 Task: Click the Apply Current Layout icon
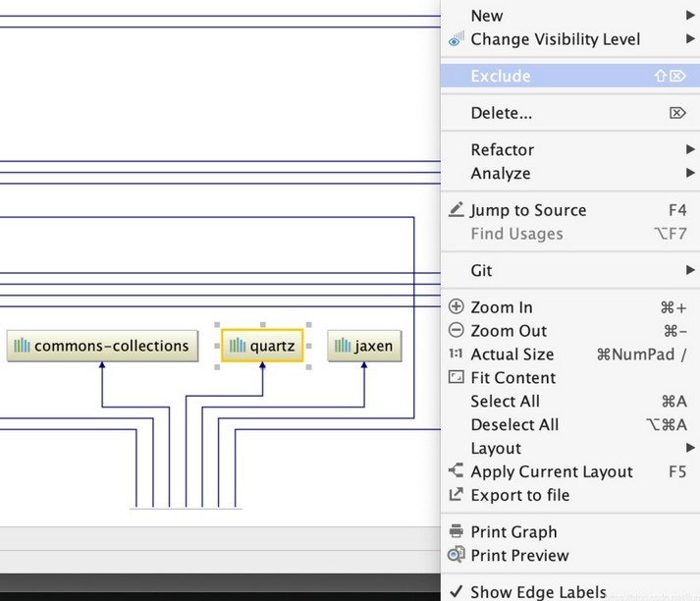pos(456,471)
